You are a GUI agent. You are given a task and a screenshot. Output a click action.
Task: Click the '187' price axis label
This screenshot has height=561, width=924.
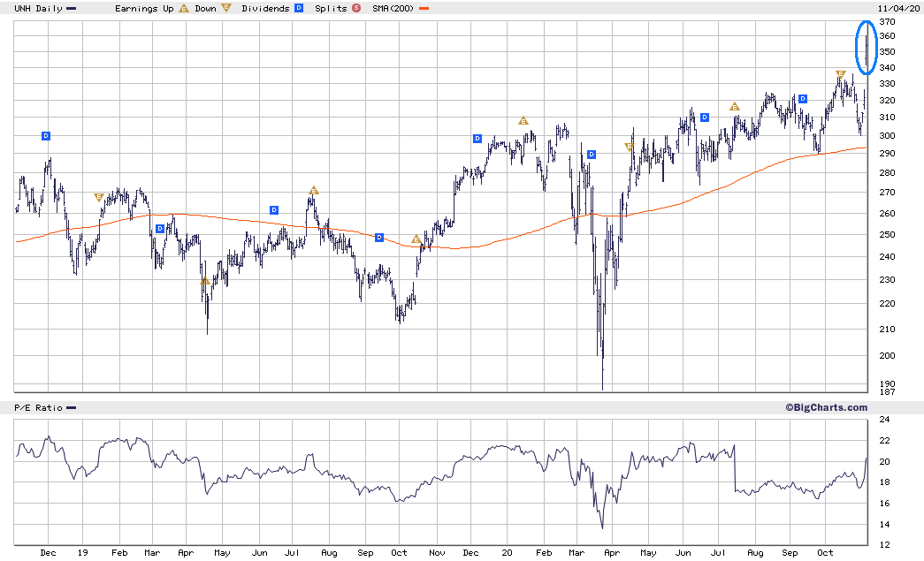[x=887, y=392]
